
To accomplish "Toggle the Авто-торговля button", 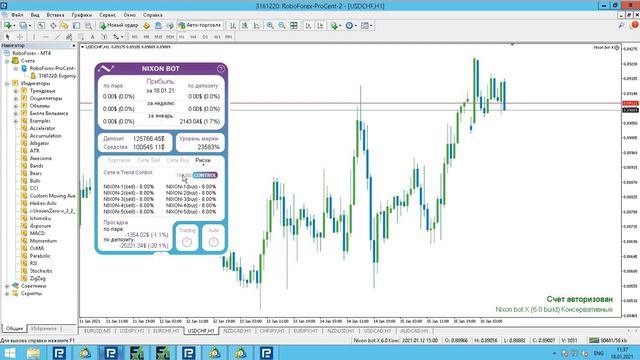I will 200,25.
